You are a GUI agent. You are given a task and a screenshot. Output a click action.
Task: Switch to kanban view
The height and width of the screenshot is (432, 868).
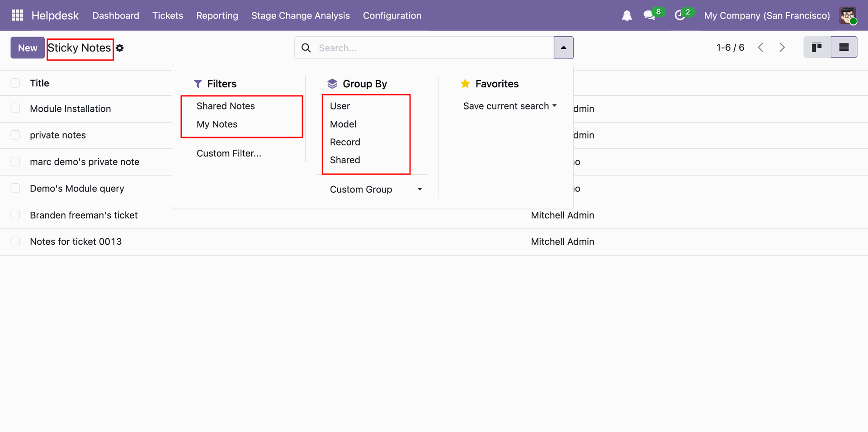click(817, 47)
